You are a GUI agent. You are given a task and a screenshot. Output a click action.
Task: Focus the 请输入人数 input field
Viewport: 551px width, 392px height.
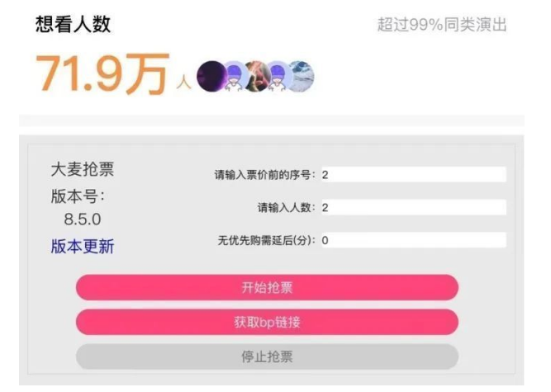414,207
